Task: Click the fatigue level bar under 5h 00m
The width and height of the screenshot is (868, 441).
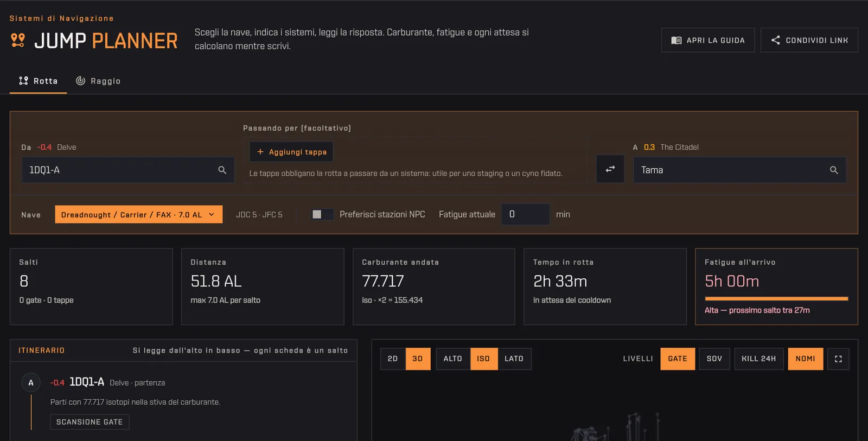Action: (x=776, y=298)
